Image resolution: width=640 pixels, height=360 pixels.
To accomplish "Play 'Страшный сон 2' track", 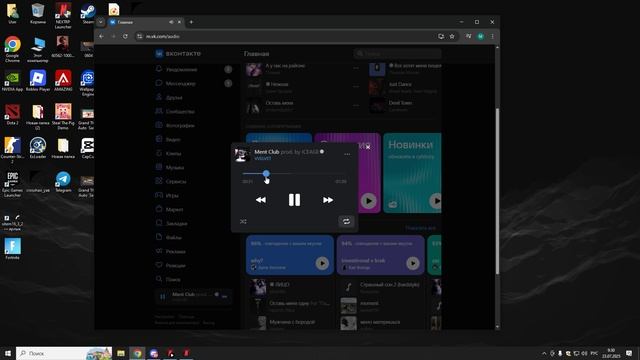I will tap(348, 287).
